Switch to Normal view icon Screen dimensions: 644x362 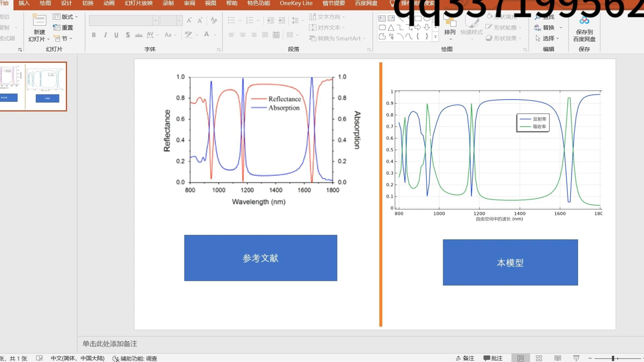(521, 358)
